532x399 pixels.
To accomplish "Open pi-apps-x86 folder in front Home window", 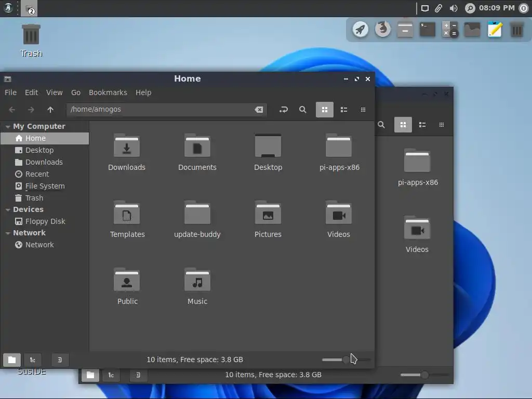I will (x=339, y=146).
